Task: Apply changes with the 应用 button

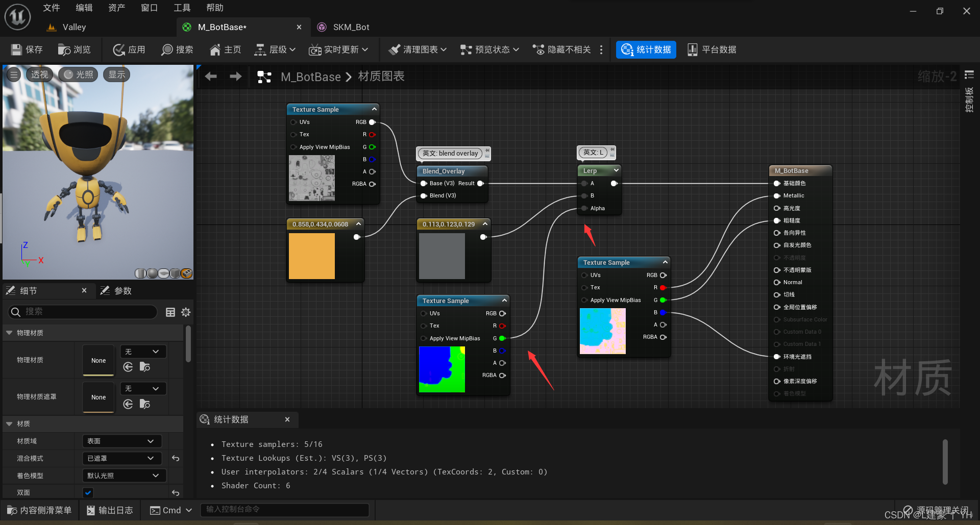Action: coord(130,49)
